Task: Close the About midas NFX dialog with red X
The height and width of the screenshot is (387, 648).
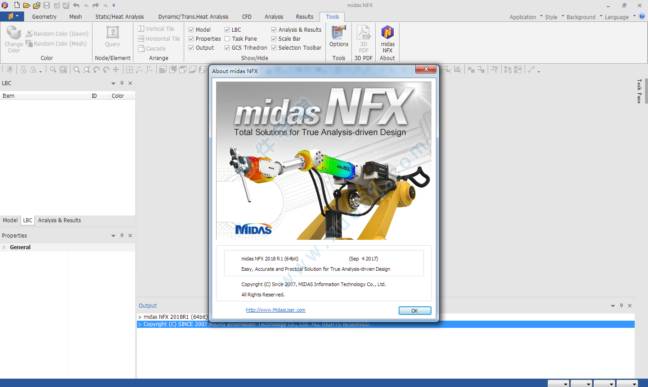Action: click(x=426, y=69)
